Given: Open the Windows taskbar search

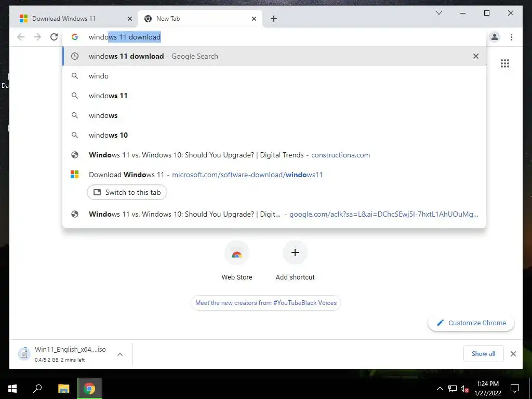Looking at the screenshot, I should 37,389.
